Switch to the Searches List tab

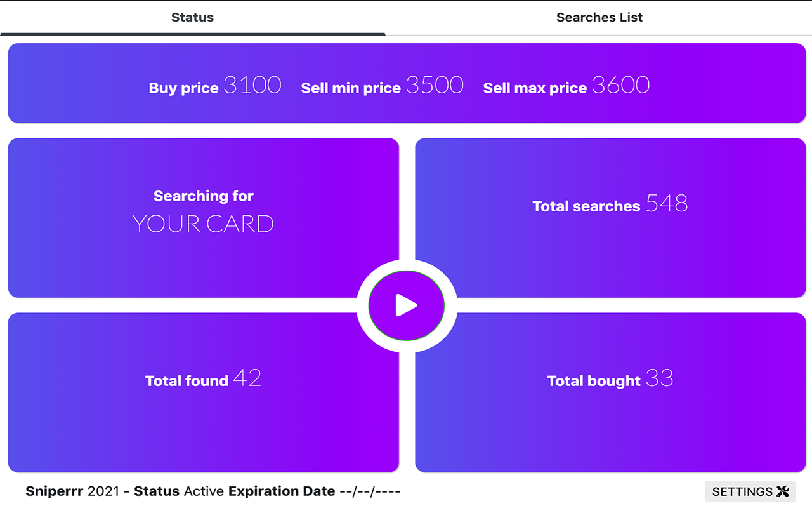coord(599,18)
